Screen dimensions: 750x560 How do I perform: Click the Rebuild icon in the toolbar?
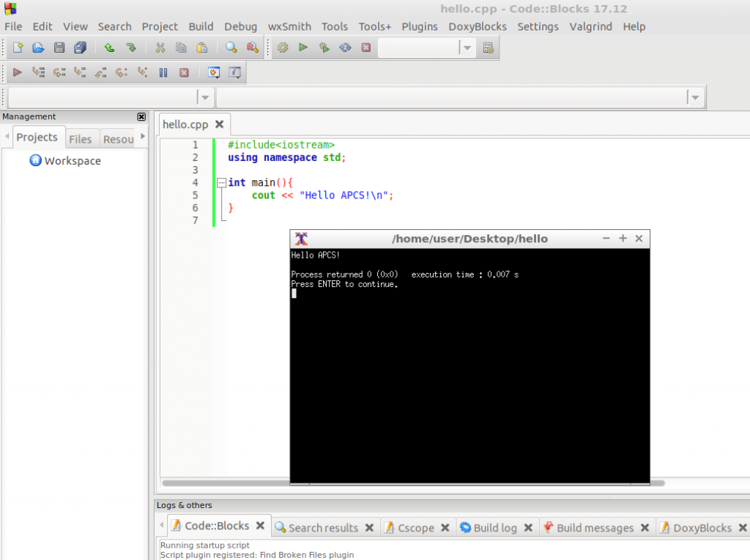345,48
